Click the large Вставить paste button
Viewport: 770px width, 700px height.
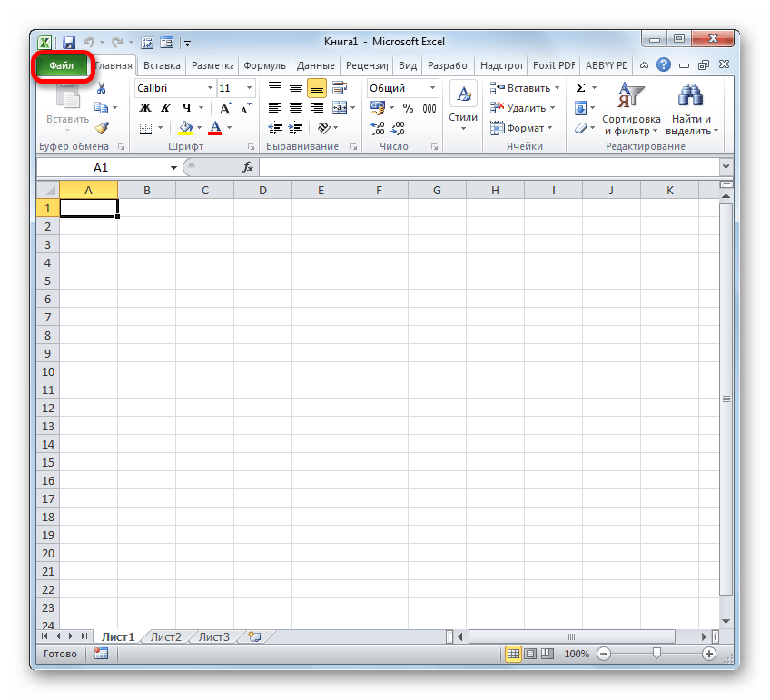(x=67, y=107)
